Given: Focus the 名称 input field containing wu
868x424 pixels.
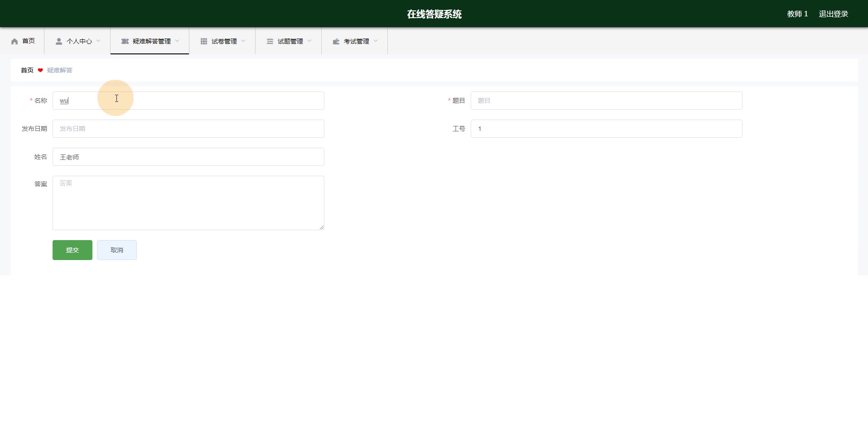Looking at the screenshot, I should pyautogui.click(x=188, y=101).
